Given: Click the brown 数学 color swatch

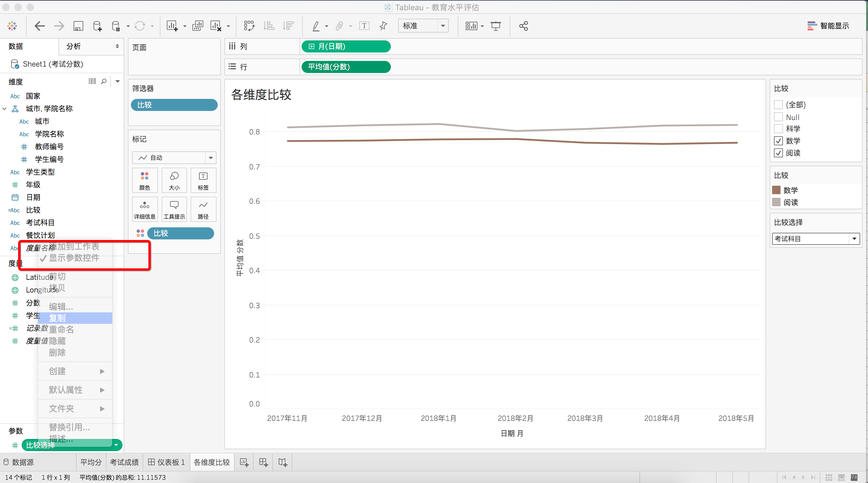Looking at the screenshot, I should [777, 190].
